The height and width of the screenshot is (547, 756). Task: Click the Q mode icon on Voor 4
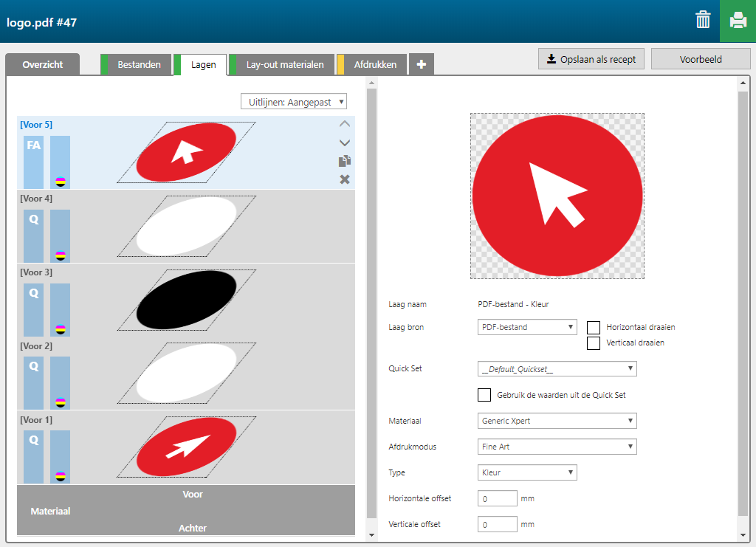click(34, 219)
